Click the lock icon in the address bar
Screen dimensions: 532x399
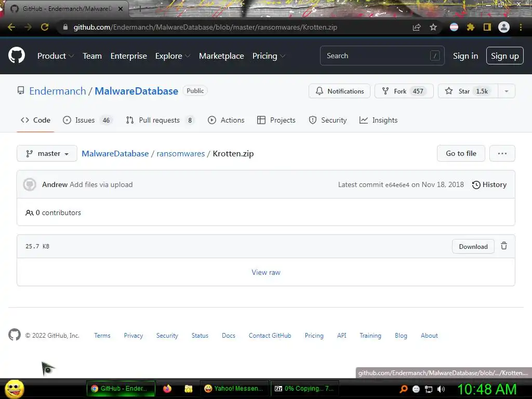click(x=65, y=27)
